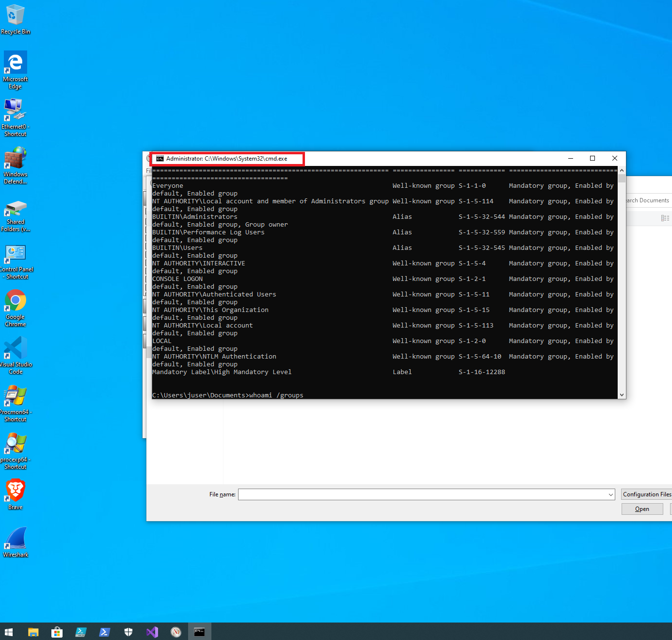Launch Microsoft Edge from desktop
Image resolution: width=672 pixels, height=640 pixels.
[15, 70]
